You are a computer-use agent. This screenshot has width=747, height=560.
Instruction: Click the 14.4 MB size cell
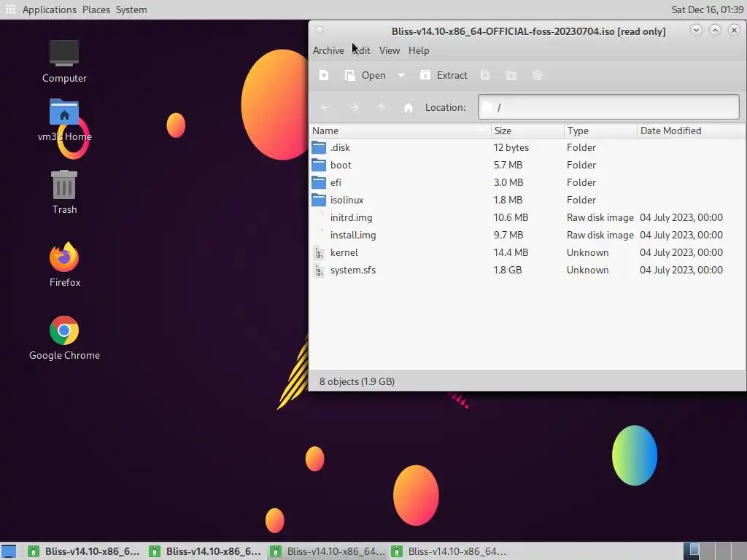point(511,252)
